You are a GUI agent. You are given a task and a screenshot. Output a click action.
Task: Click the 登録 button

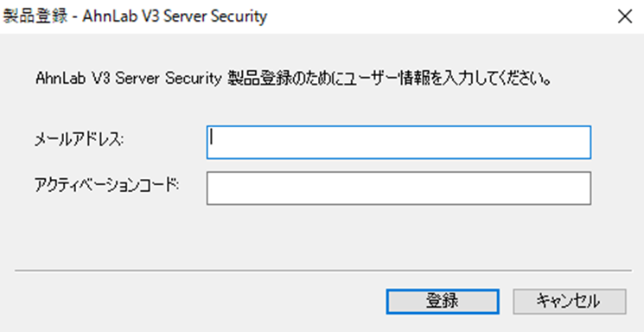443,302
